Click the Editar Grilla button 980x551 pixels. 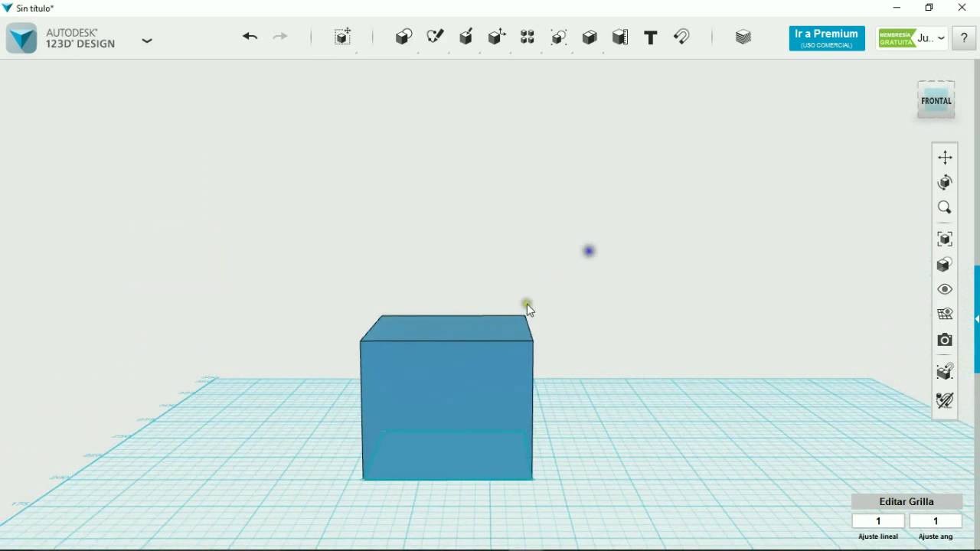906,501
